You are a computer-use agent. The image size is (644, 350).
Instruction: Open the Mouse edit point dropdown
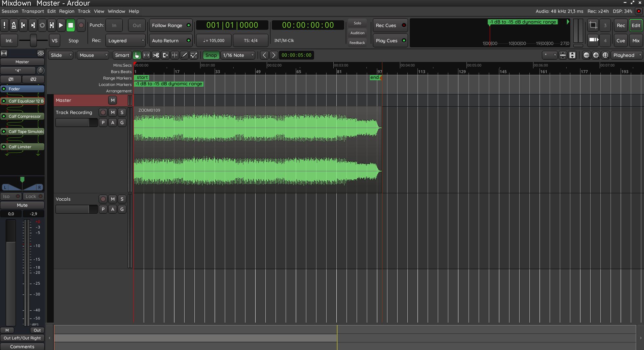(93, 55)
